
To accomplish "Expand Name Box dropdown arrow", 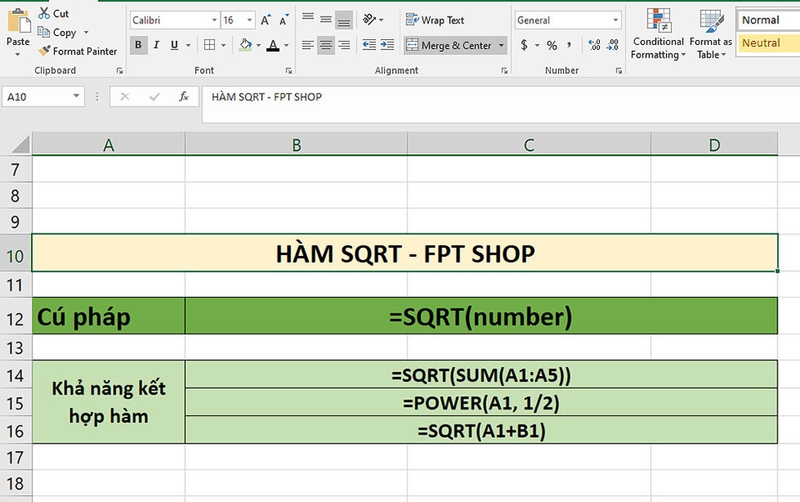I will point(77,96).
